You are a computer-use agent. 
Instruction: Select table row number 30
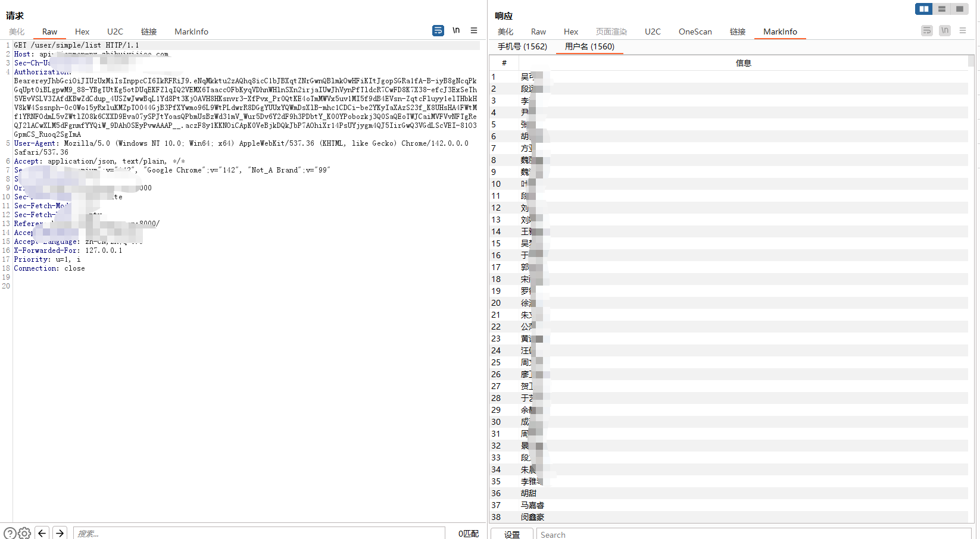point(729,422)
